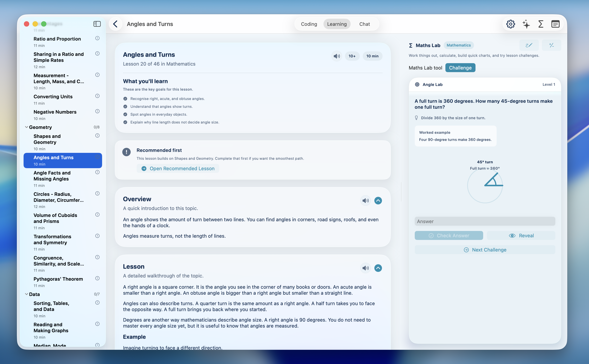Click the Answer input field
Screen dimensions: 589x364
[485, 221]
